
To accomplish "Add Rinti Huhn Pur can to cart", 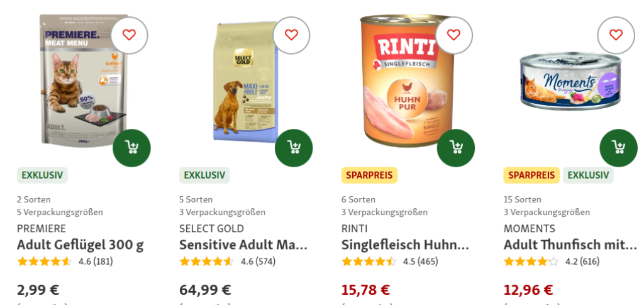I will pos(456,148).
